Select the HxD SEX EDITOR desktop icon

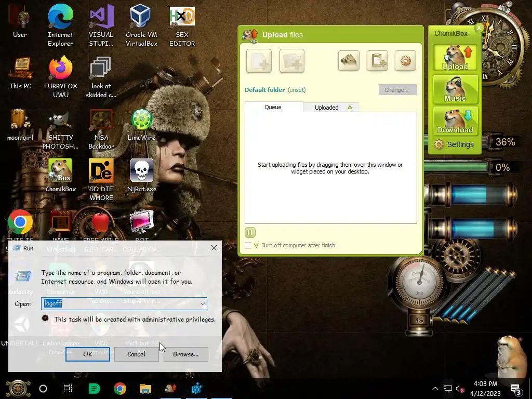tap(182, 25)
